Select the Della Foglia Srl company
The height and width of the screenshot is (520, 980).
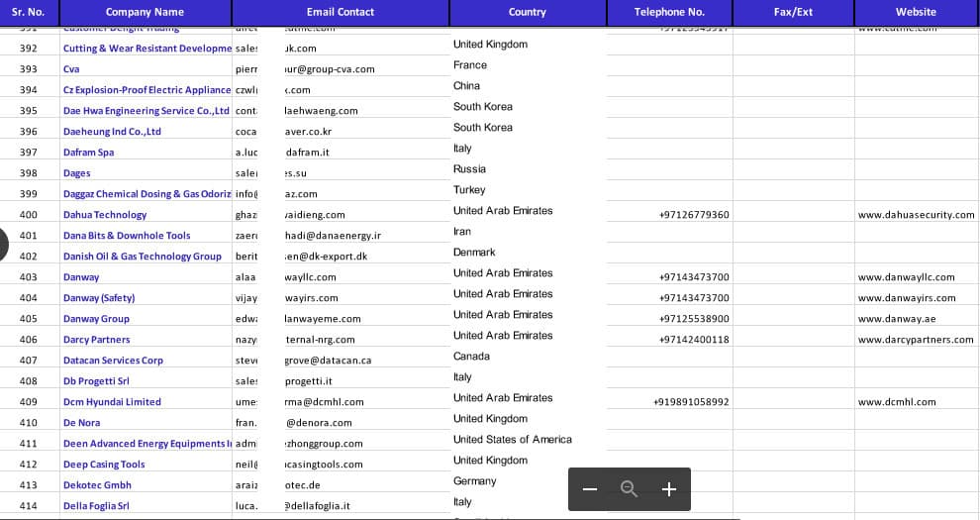[x=96, y=506]
